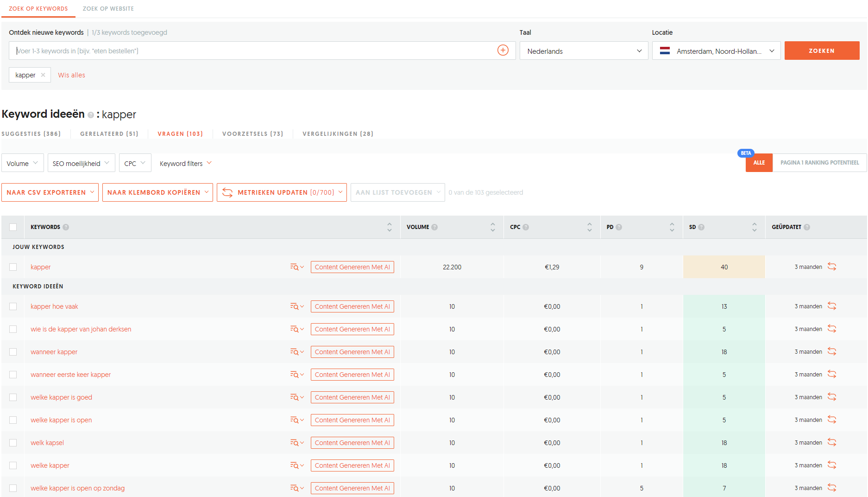Open the Locatie Amsterdam dropdown
The image size is (868, 497).
point(716,51)
